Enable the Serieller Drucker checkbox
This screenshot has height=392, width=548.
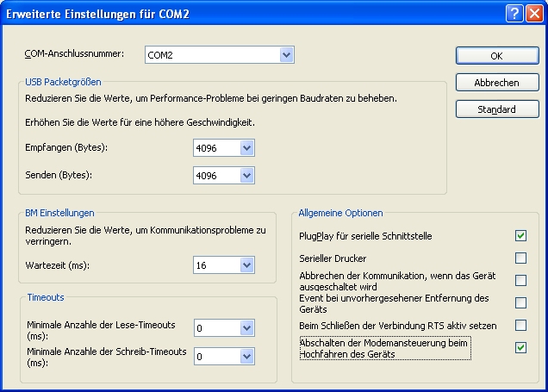520,258
